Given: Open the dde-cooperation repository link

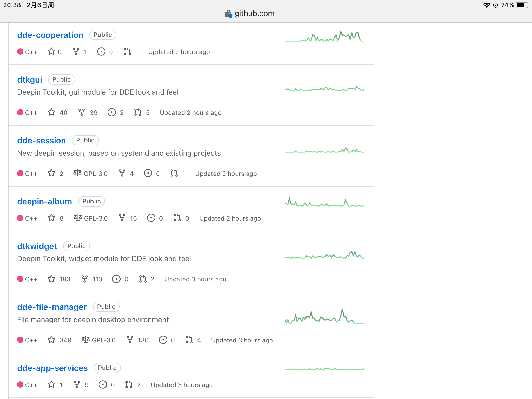Looking at the screenshot, I should (x=50, y=35).
